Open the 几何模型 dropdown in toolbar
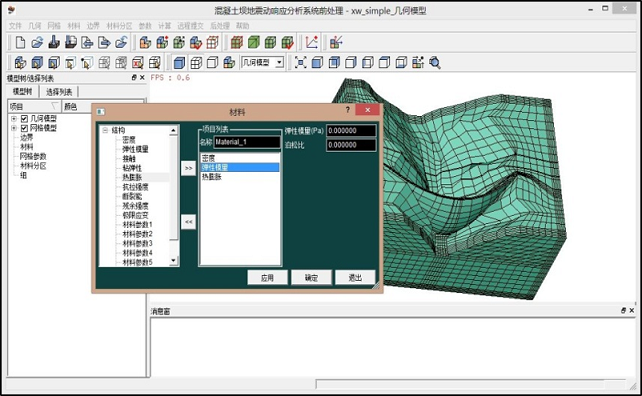This screenshot has height=396, width=642. click(x=279, y=63)
